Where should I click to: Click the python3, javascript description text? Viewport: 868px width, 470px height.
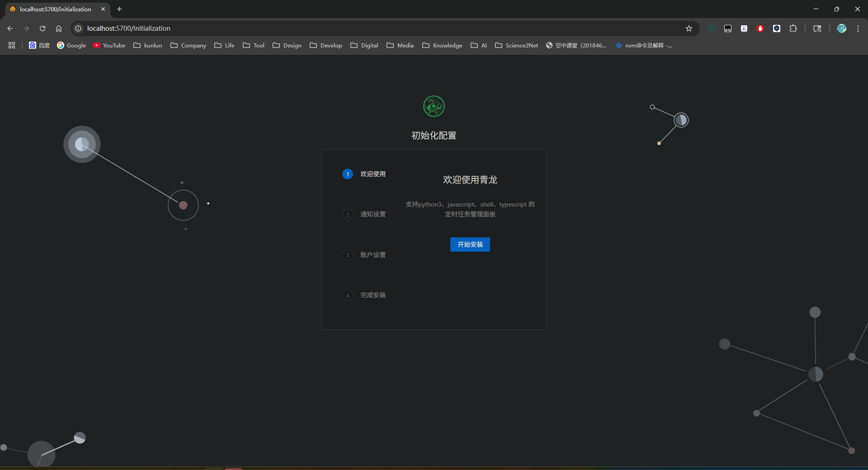[470, 209]
